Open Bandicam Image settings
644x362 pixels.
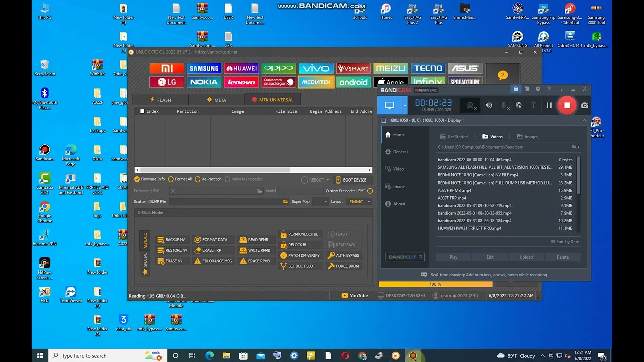(x=394, y=187)
